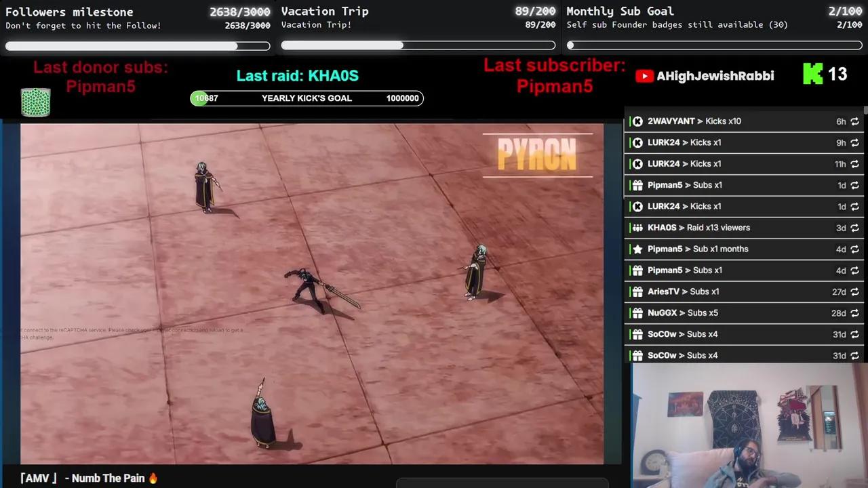This screenshot has height=488, width=868.
Task: Click the Monthly Sub Goal title
Action: 620,11
